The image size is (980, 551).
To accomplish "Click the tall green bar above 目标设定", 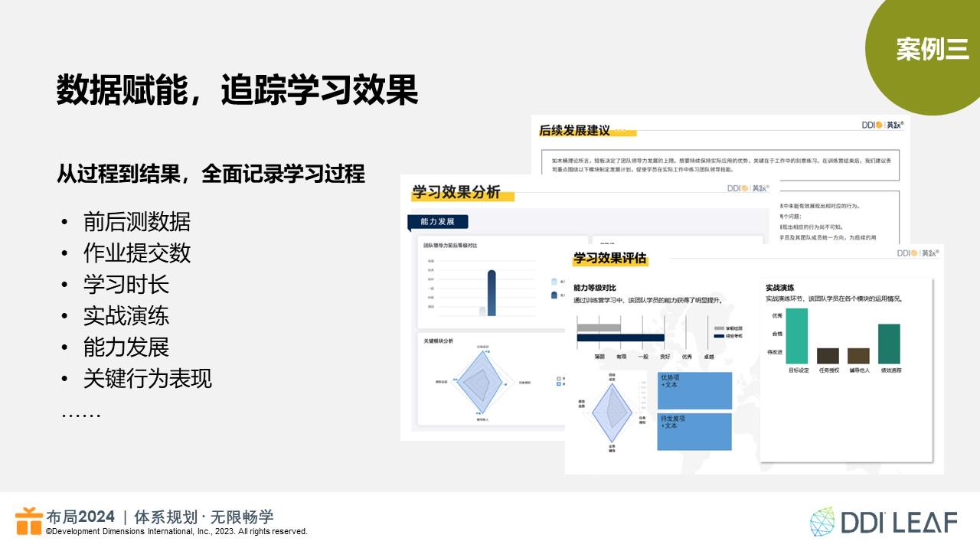I will pos(797,336).
